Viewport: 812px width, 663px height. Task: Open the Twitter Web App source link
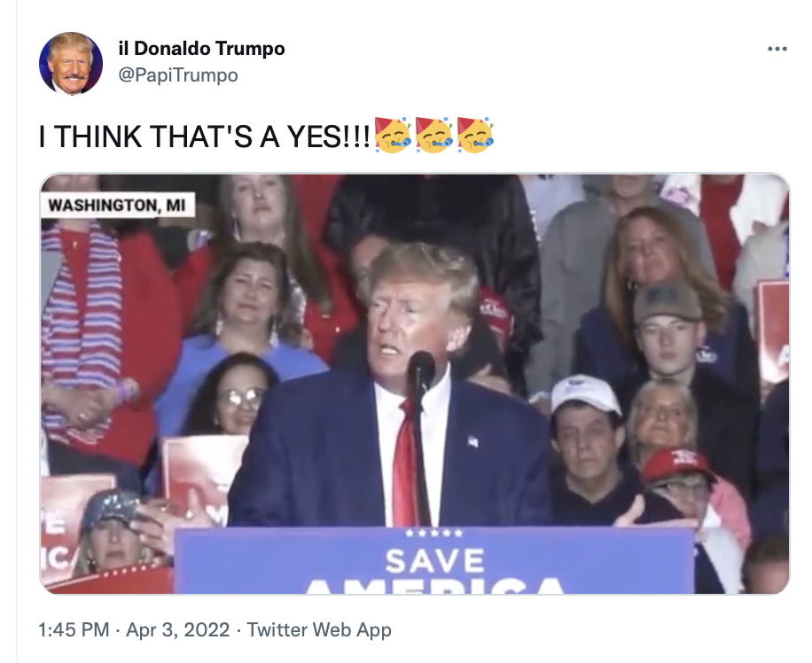click(x=319, y=630)
